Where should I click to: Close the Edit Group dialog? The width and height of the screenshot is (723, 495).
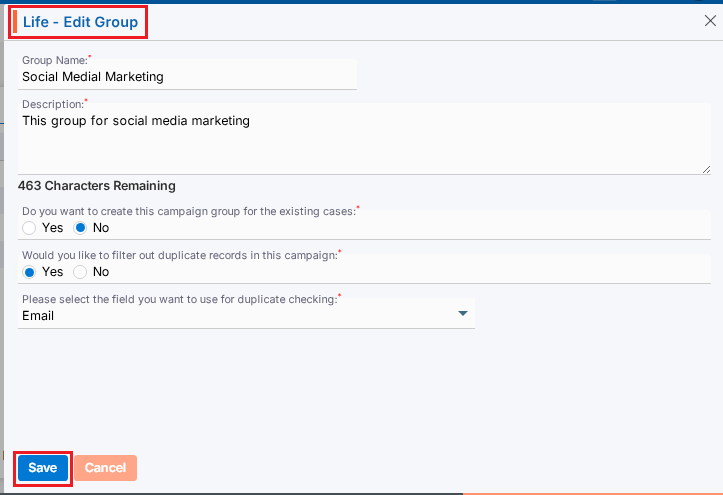tap(710, 21)
